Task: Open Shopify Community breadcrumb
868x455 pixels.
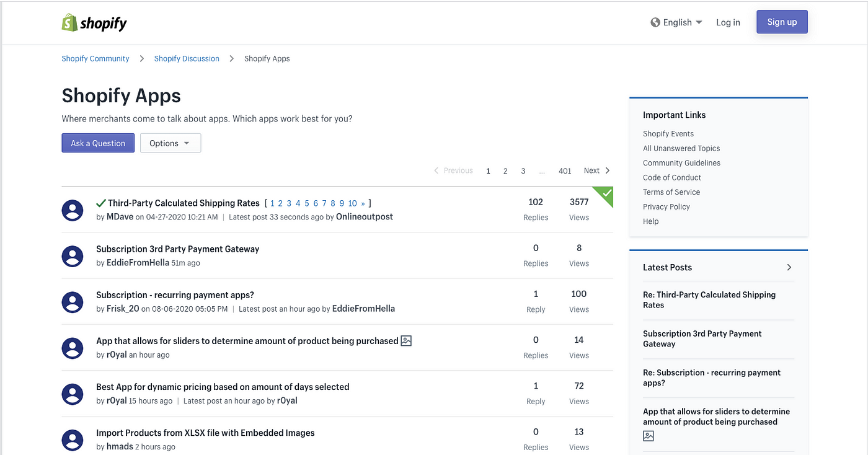Action: (95, 58)
